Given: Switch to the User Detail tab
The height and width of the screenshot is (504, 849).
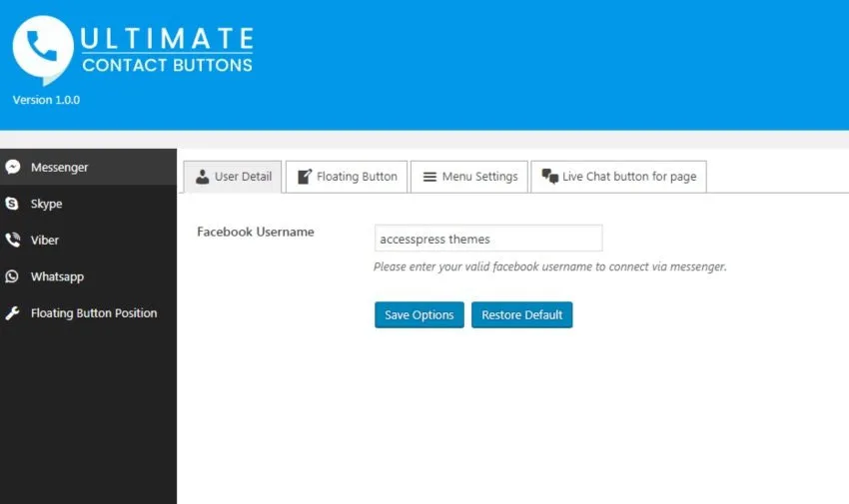Looking at the screenshot, I should click(x=233, y=177).
